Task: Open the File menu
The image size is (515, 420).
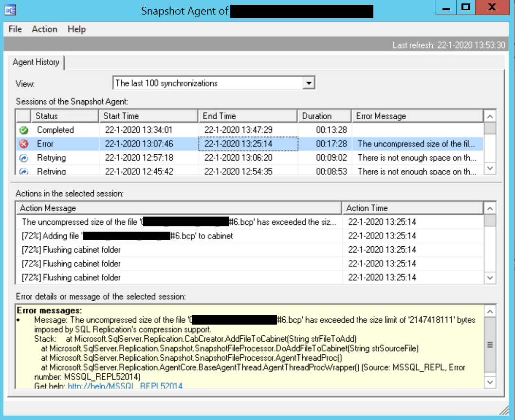Action: point(15,29)
